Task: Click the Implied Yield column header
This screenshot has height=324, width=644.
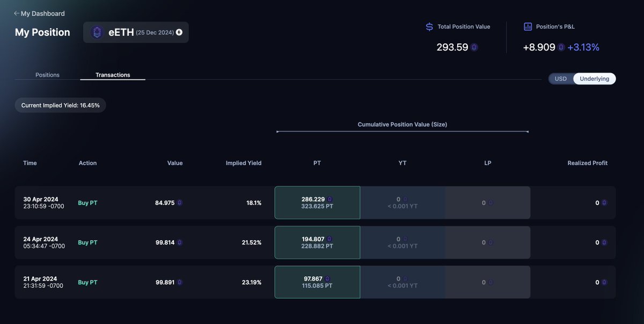Action: (x=244, y=163)
